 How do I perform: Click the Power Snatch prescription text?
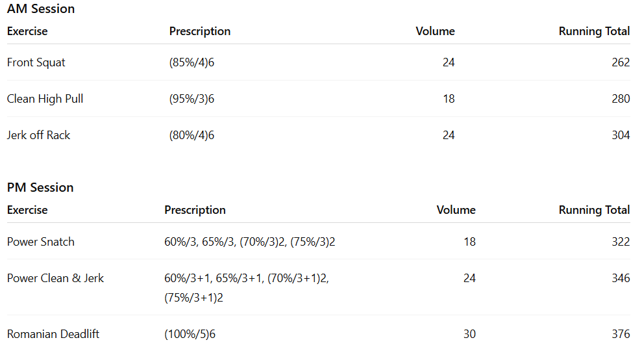tap(250, 242)
